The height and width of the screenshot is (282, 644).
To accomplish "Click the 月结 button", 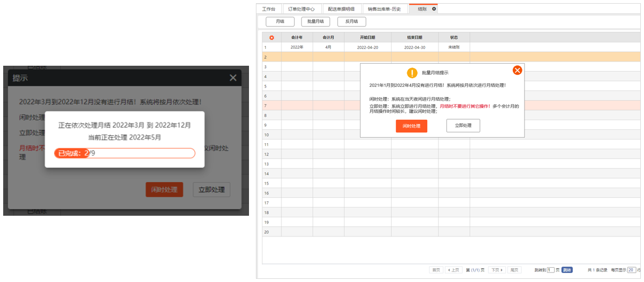I will click(280, 22).
